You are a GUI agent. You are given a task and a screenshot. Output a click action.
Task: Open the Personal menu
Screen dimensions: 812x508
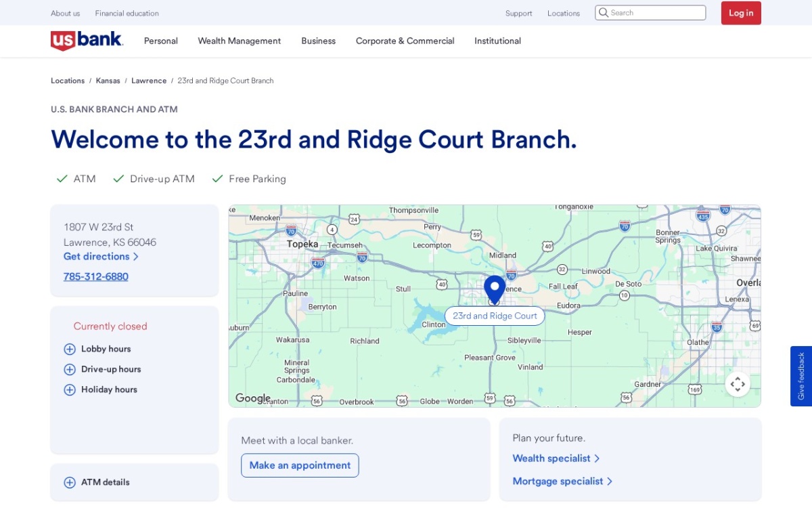coord(161,41)
